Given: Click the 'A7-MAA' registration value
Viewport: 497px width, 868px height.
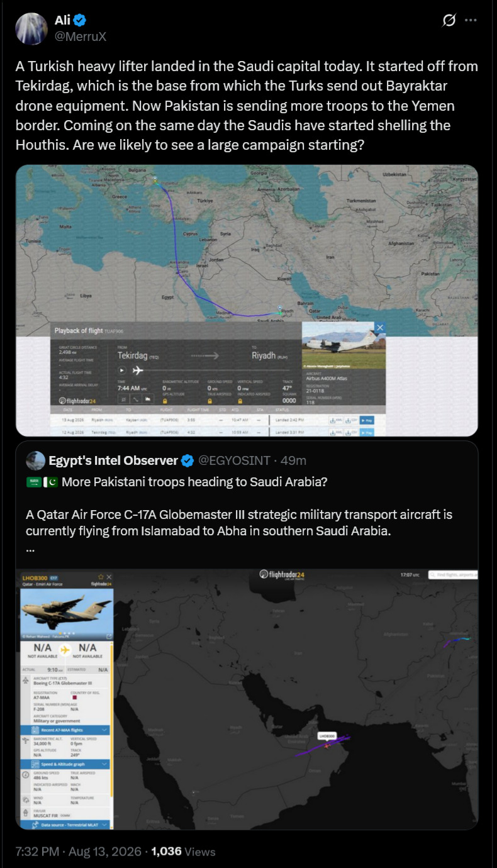Looking at the screenshot, I should pos(42,696).
